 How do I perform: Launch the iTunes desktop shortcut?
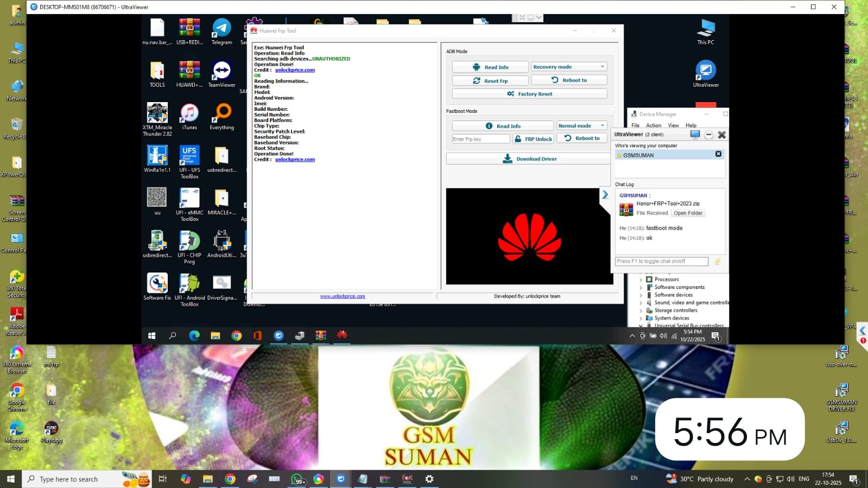[189, 113]
